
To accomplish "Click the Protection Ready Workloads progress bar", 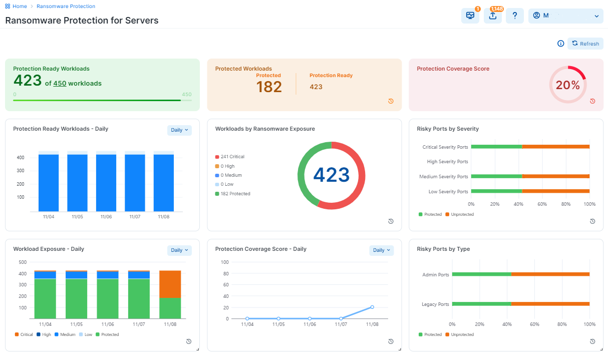I will [x=102, y=100].
